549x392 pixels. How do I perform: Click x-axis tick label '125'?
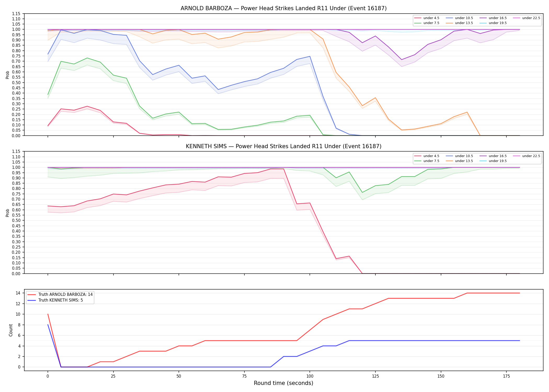click(375, 376)
